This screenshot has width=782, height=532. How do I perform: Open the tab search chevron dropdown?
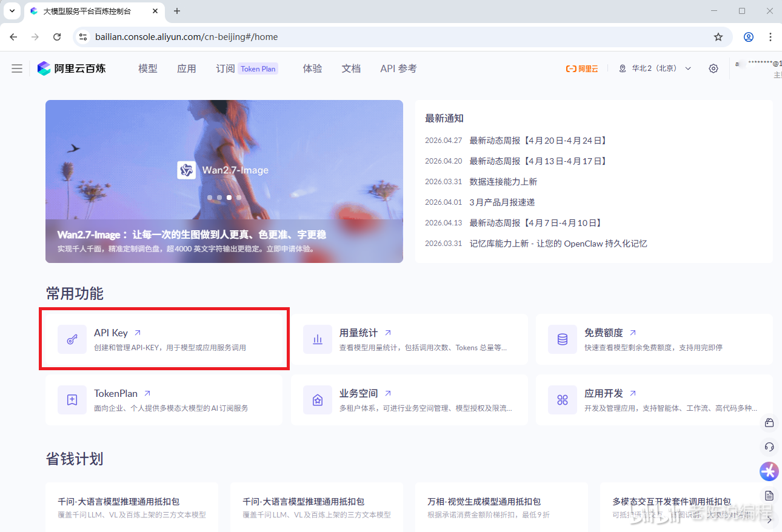pyautogui.click(x=12, y=11)
